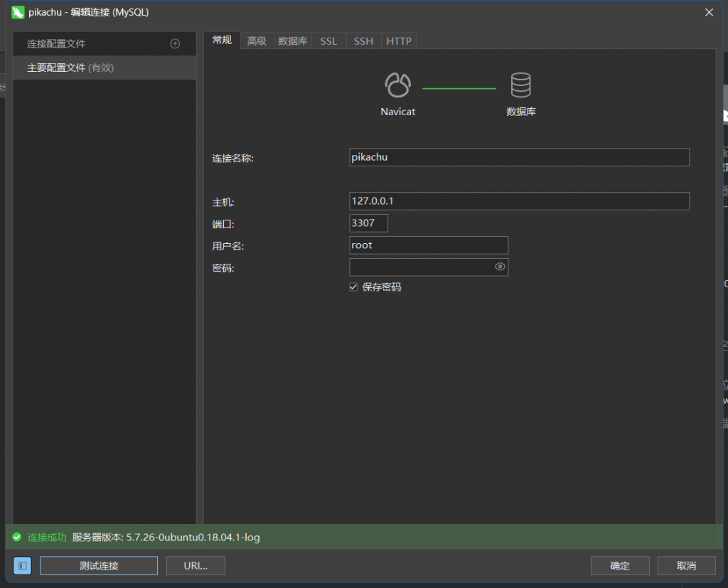Click the plus icon to add connection profile

pyautogui.click(x=175, y=43)
